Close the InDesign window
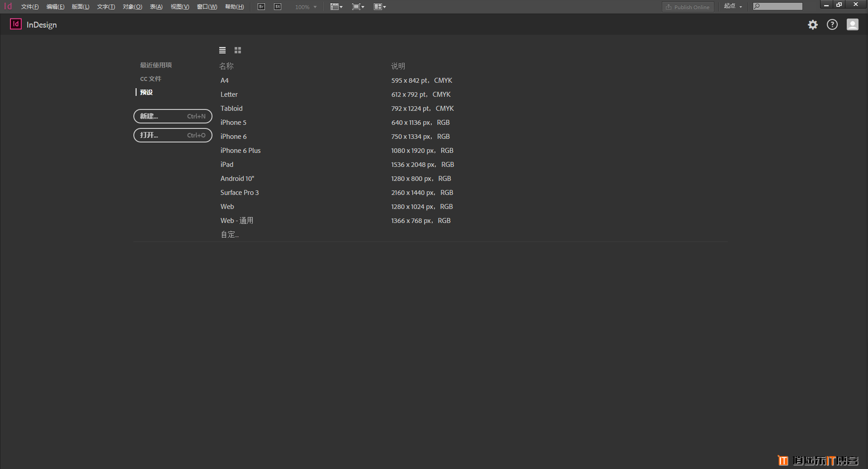 [x=856, y=5]
